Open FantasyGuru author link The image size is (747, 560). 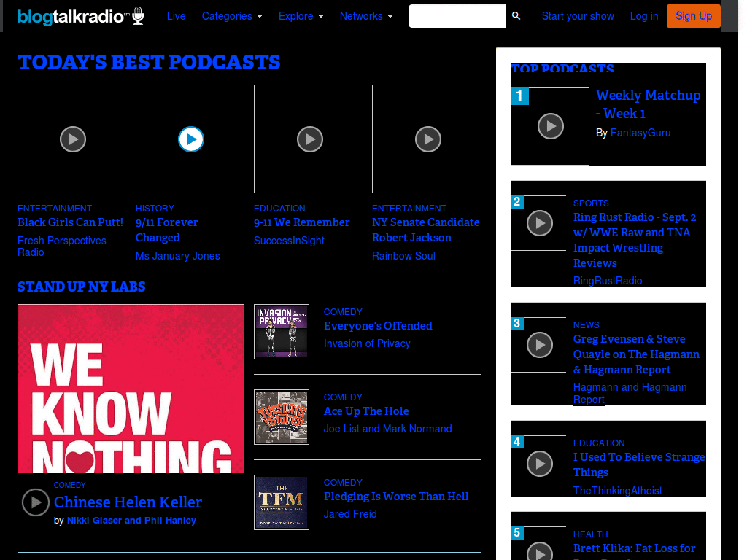[x=640, y=133]
